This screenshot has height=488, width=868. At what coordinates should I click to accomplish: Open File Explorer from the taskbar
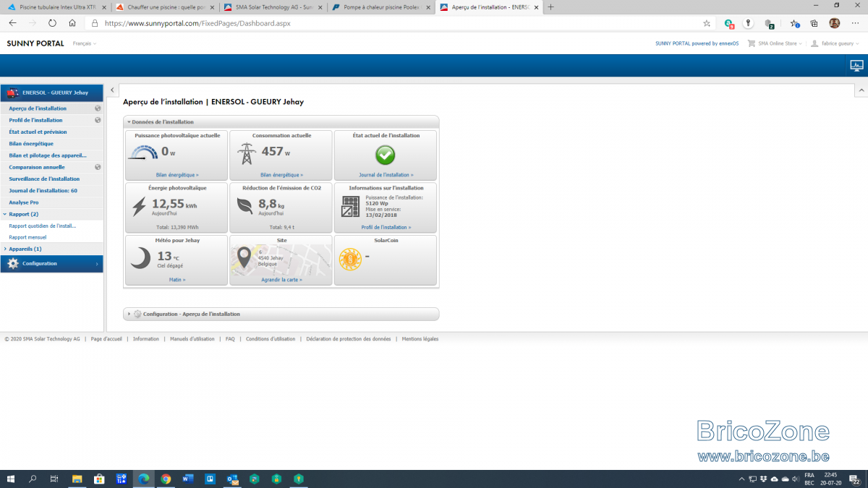click(77, 479)
